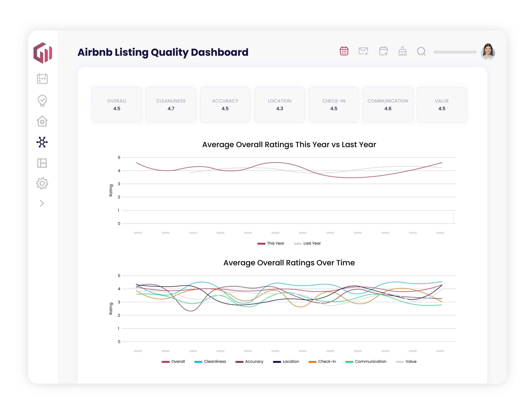Select the COMMUNICATION 4.6 rating card

pos(388,105)
